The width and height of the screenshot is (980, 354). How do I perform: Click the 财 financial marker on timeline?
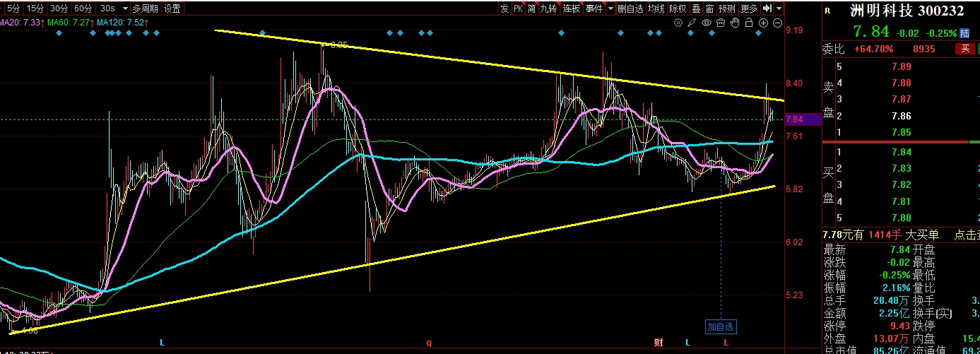pyautogui.click(x=659, y=343)
